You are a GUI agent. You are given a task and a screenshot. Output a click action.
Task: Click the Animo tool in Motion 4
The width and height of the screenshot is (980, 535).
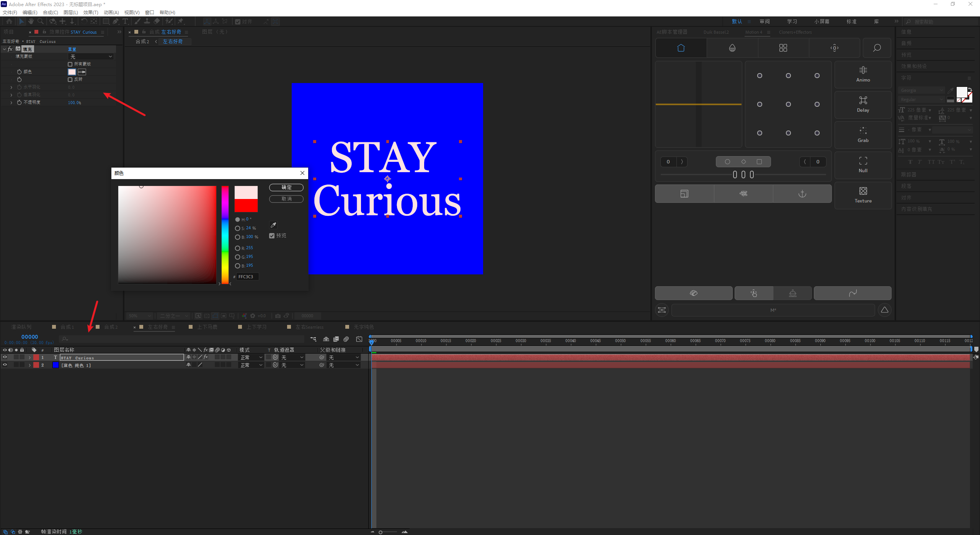click(863, 74)
